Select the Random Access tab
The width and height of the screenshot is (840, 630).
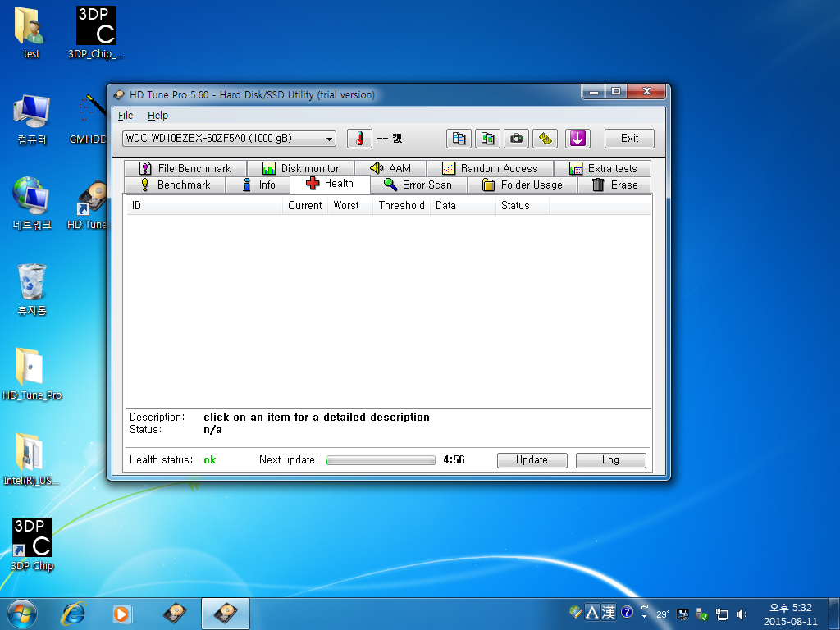(491, 168)
